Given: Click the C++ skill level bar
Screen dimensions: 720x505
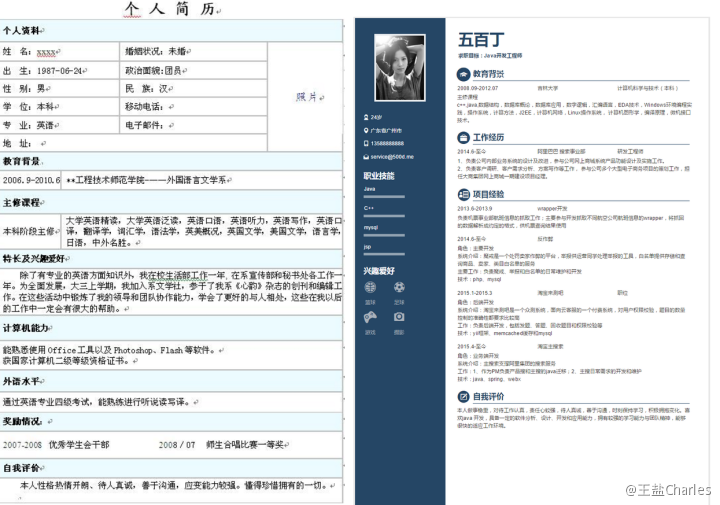Looking at the screenshot, I should pyautogui.click(x=384, y=216).
